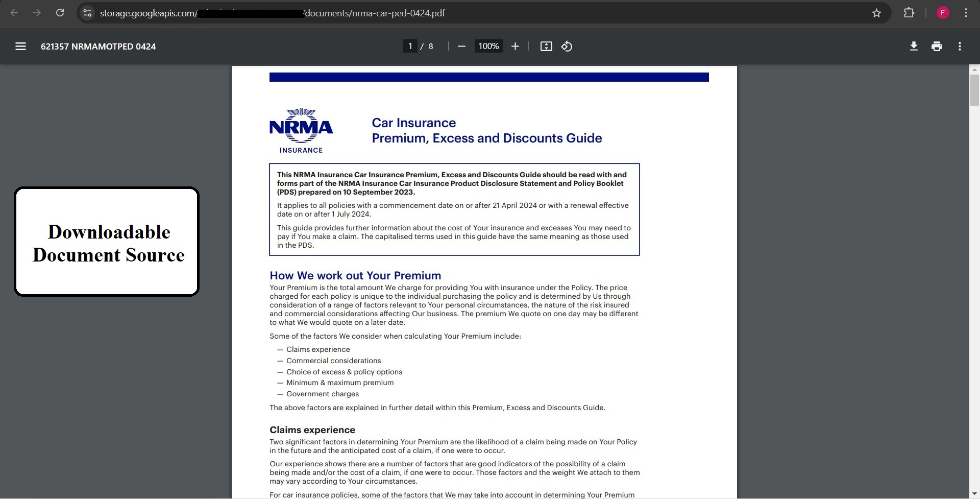The width and height of the screenshot is (980, 499).
Task: Click the vertical scrollbar down arrow
Action: pos(974,494)
